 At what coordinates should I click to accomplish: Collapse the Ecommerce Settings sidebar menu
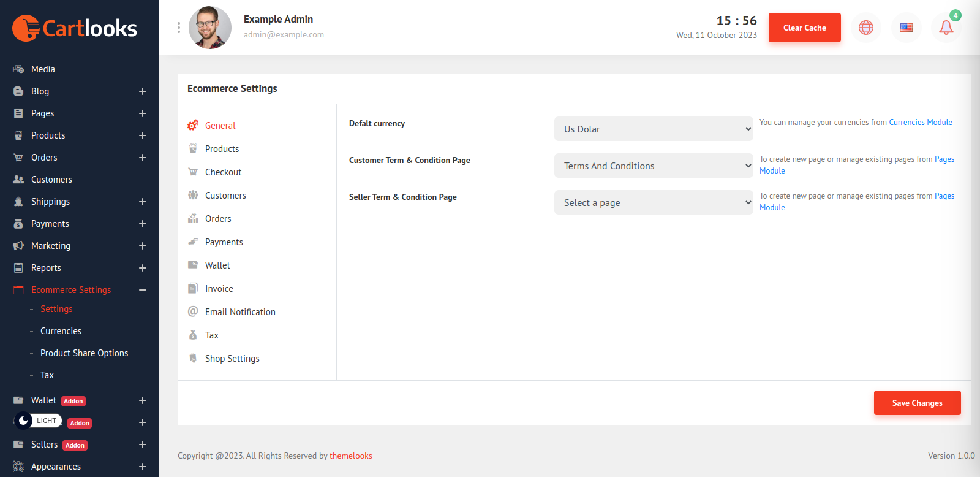(x=143, y=290)
